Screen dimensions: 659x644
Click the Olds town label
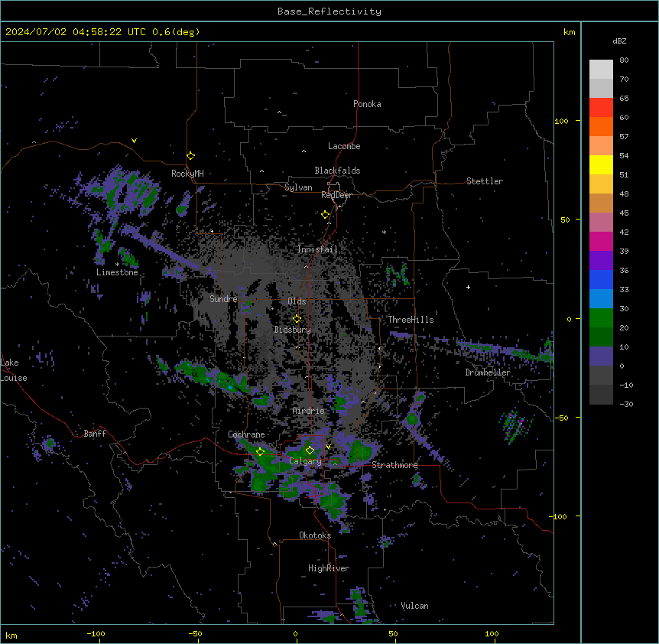pos(297,301)
